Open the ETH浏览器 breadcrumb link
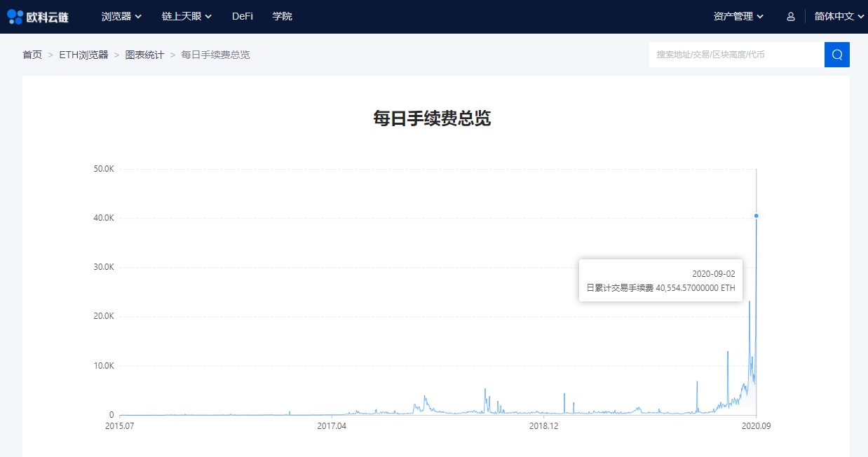This screenshot has width=868, height=457. [x=84, y=54]
